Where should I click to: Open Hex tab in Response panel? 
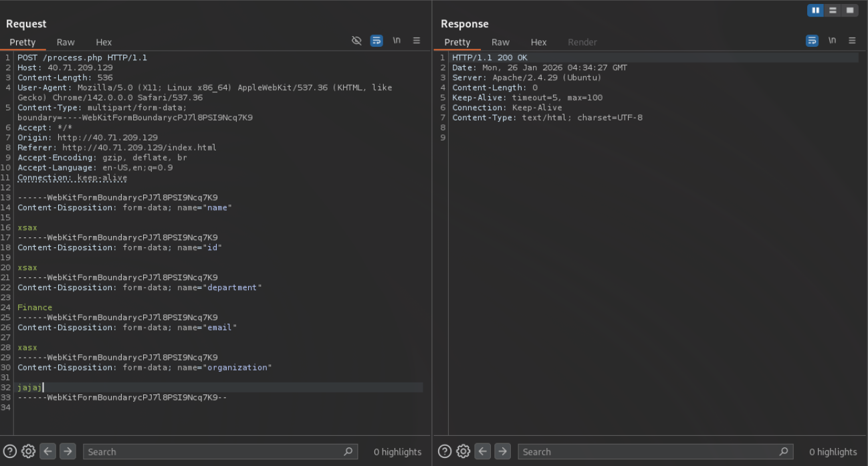(538, 42)
